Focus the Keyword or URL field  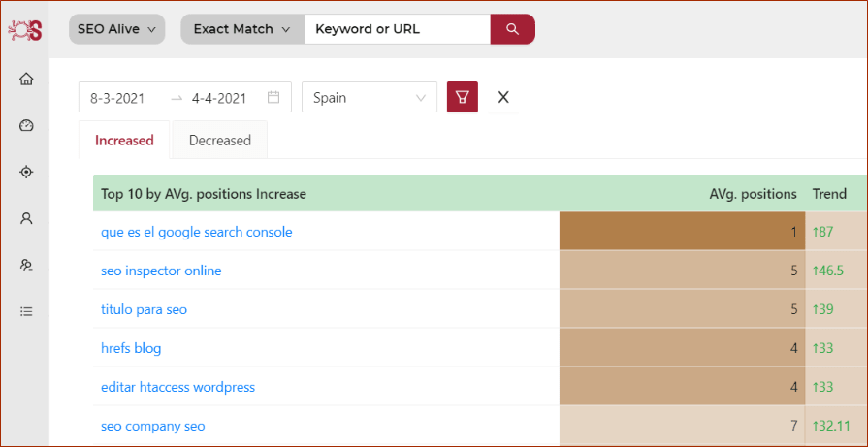click(x=398, y=29)
